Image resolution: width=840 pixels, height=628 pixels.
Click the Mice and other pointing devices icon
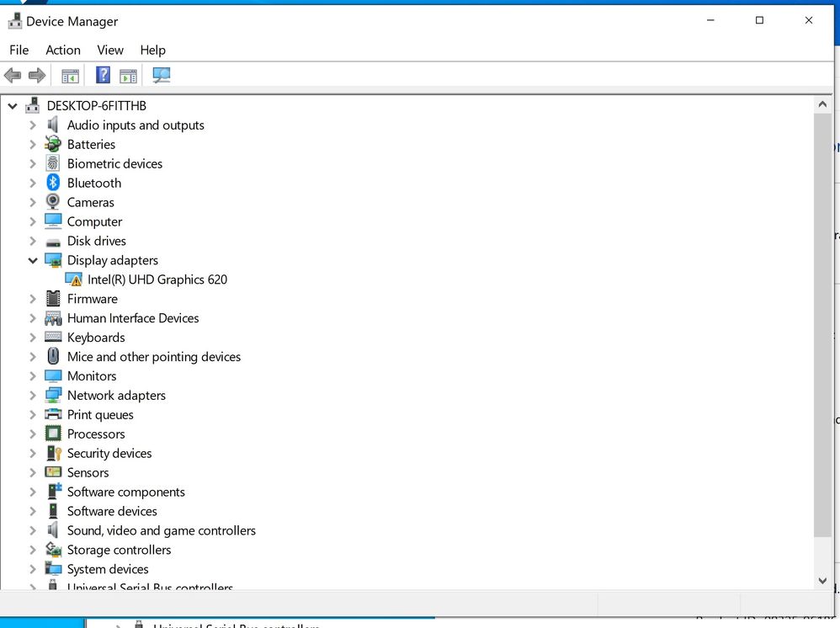pyautogui.click(x=53, y=356)
